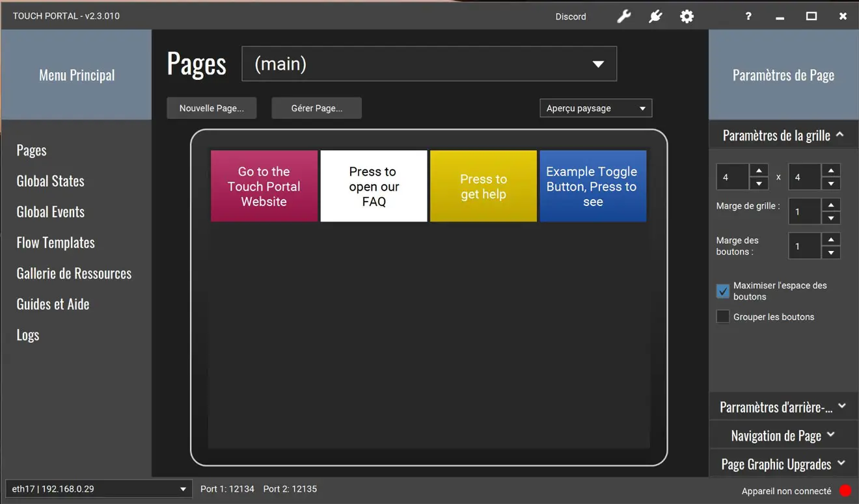Click the Port 2: 12135 text
The image size is (859, 504).
290,489
